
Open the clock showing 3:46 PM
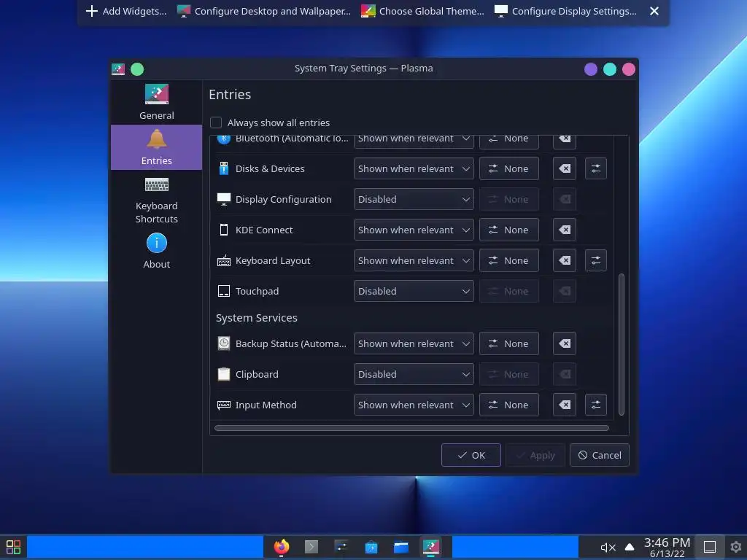click(667, 547)
